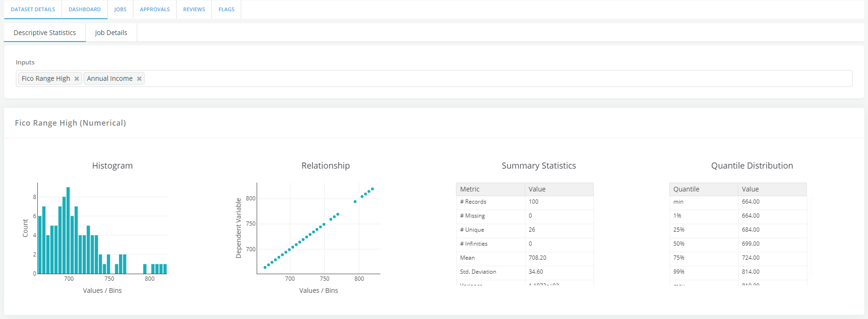Show the Descriptive Statistics sub-tab
This screenshot has height=319, width=868.
point(45,33)
